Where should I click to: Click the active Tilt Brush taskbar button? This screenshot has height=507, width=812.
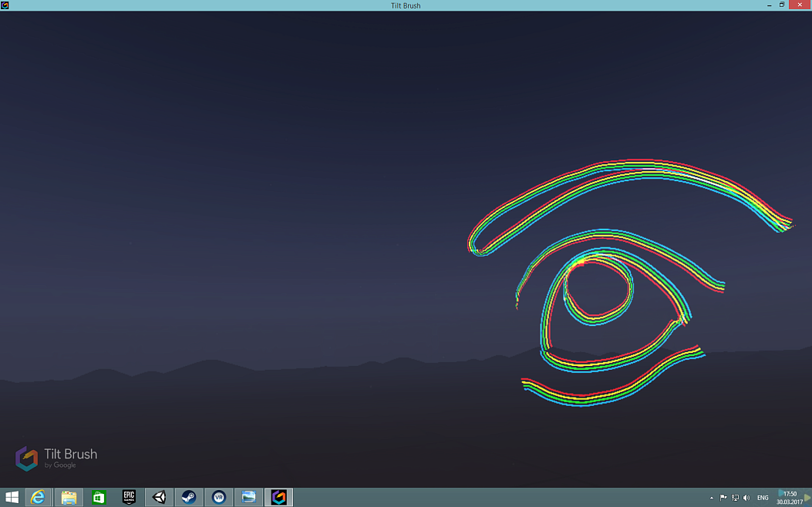tap(278, 498)
